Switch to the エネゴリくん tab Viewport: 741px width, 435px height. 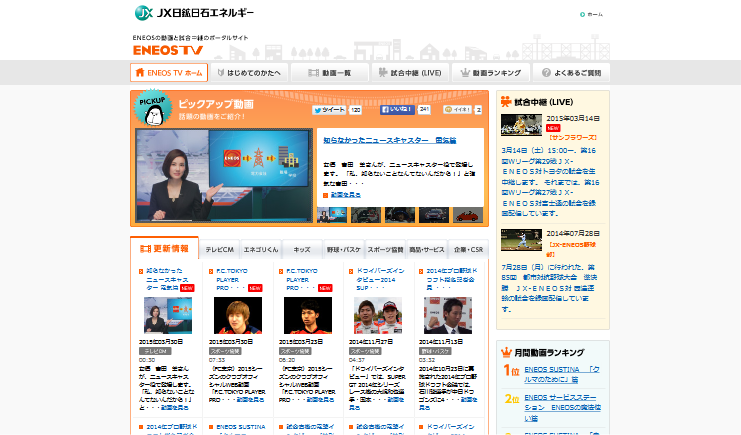[261, 250]
